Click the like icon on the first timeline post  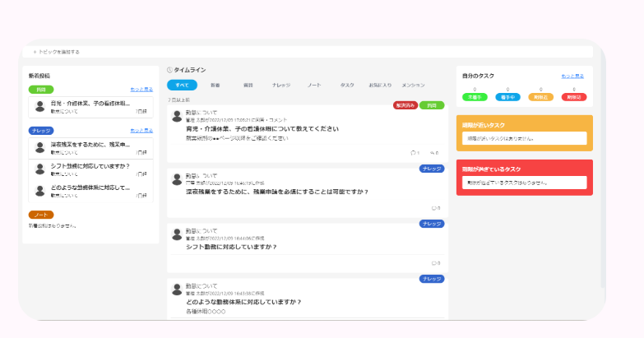tap(433, 153)
